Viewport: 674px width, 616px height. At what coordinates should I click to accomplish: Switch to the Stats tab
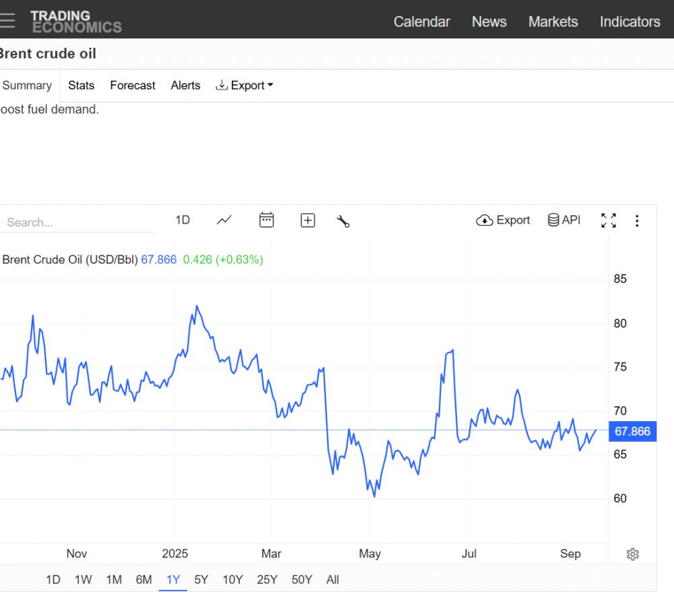tap(82, 86)
